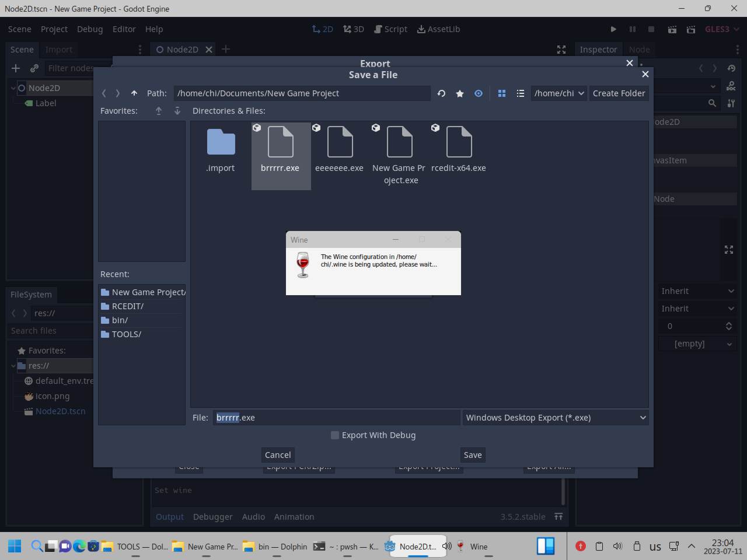Switch file view to thumbnails grid
The width and height of the screenshot is (747, 560).
pyautogui.click(x=502, y=93)
